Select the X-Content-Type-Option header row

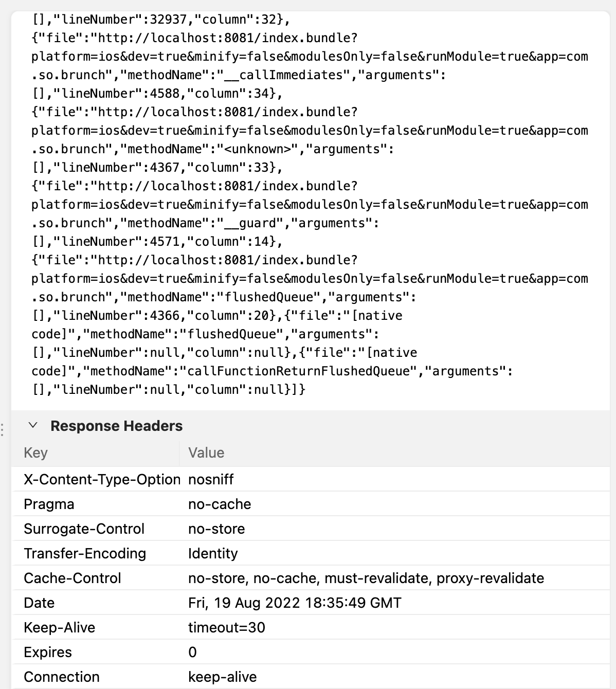[102, 479]
